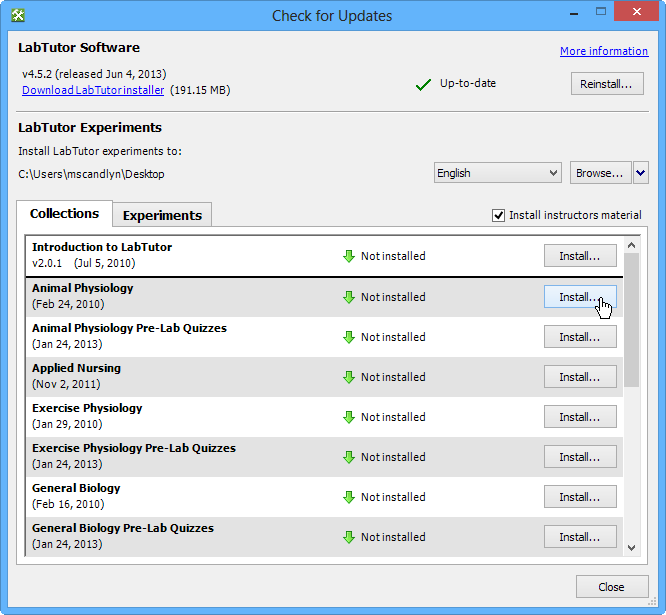Click the LabTutor app icon in title bar
Screen dimensions: 666x615
click(18, 16)
